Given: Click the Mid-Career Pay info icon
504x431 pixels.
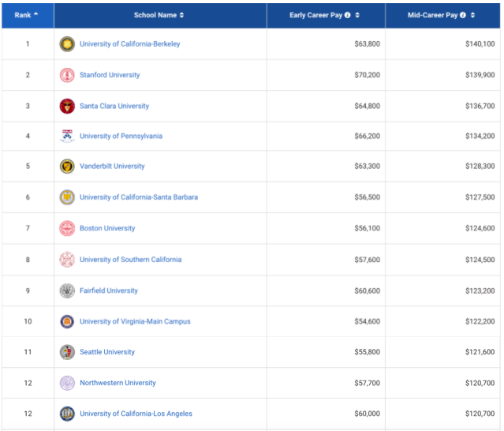Looking at the screenshot, I should point(463,15).
